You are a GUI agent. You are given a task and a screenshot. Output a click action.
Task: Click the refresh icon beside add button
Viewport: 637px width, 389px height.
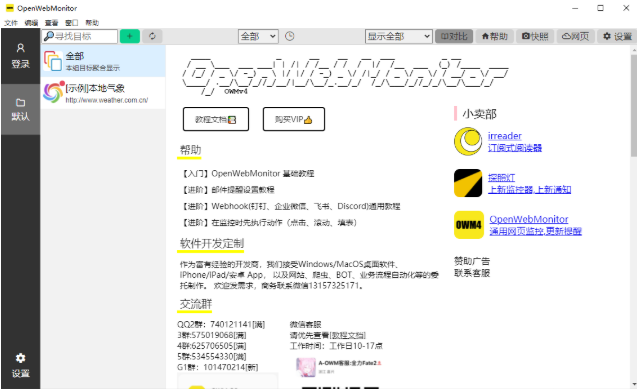pyautogui.click(x=152, y=36)
